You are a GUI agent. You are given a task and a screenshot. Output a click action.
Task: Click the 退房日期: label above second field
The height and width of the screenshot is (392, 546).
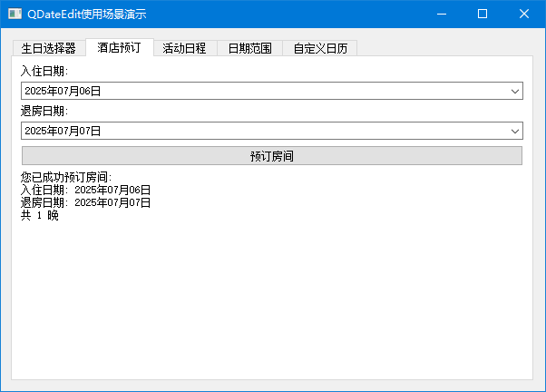point(44,111)
